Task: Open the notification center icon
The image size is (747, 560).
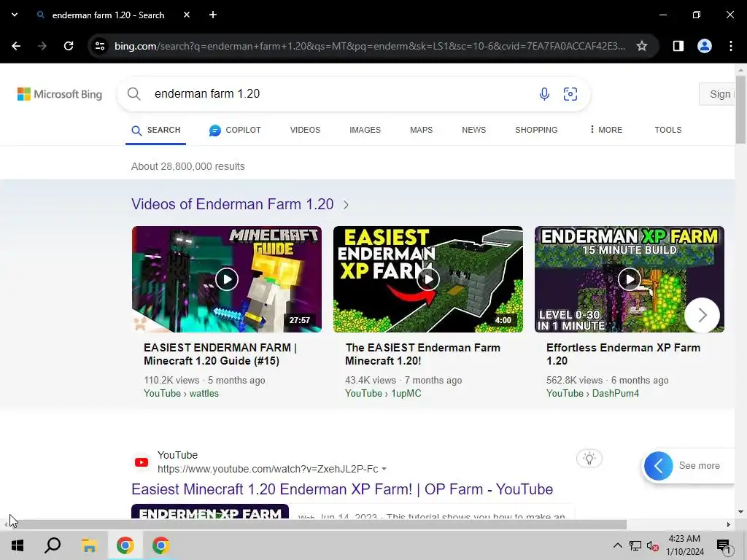Action: 724,546
